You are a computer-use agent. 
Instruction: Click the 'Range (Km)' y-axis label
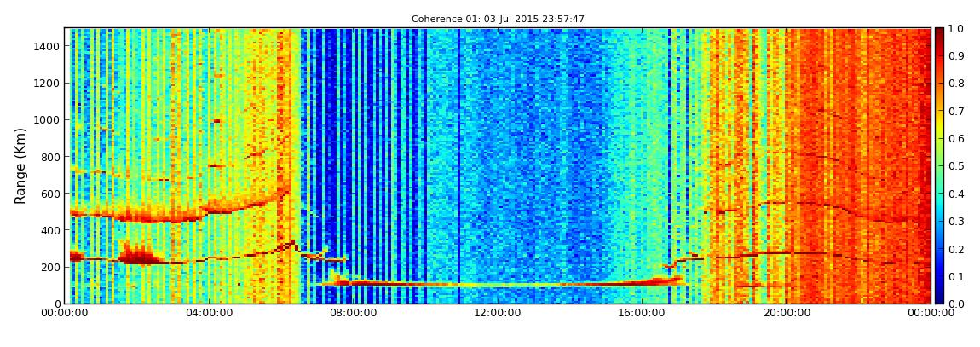20,165
